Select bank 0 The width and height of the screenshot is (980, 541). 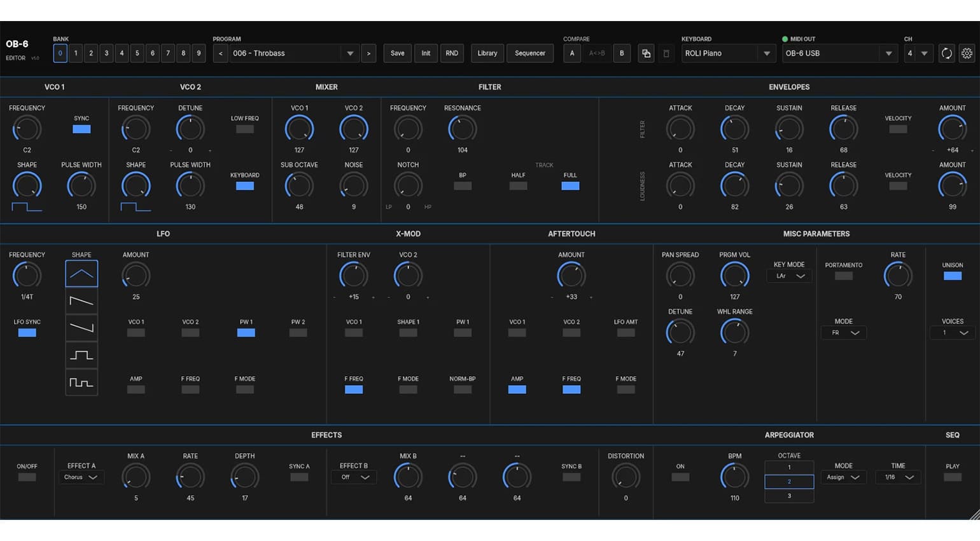(x=60, y=53)
